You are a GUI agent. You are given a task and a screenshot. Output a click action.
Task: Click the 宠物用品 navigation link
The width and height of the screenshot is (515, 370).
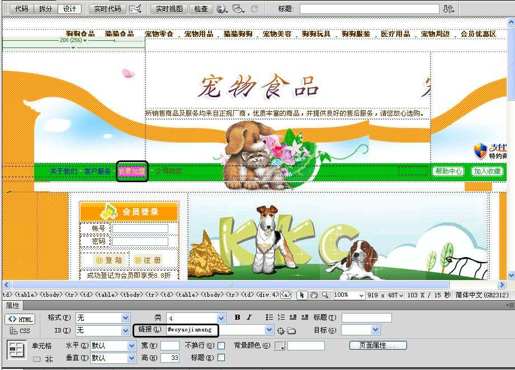coord(199,34)
